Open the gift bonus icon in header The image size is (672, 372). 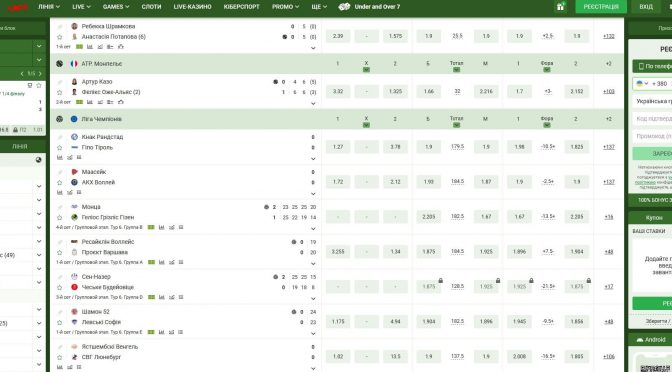[x=561, y=7]
